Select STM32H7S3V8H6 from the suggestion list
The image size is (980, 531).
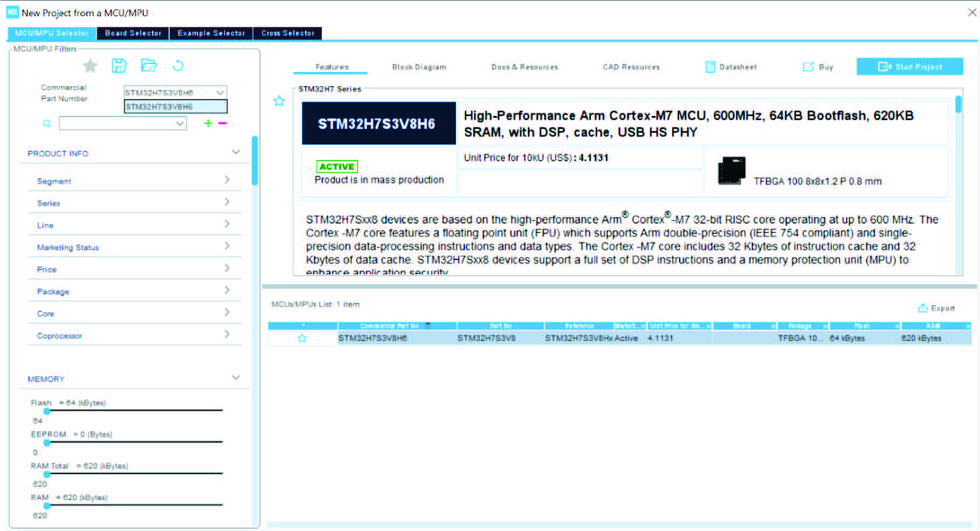point(176,106)
